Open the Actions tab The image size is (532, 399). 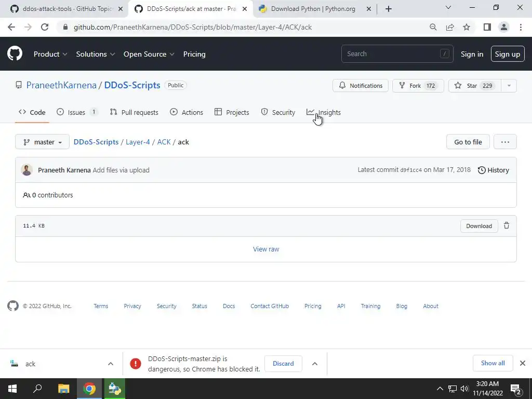tap(187, 112)
